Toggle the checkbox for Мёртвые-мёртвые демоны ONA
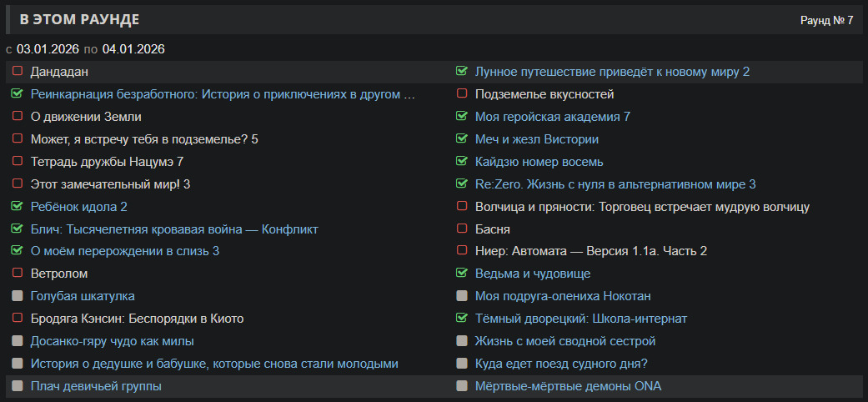 pyautogui.click(x=462, y=386)
